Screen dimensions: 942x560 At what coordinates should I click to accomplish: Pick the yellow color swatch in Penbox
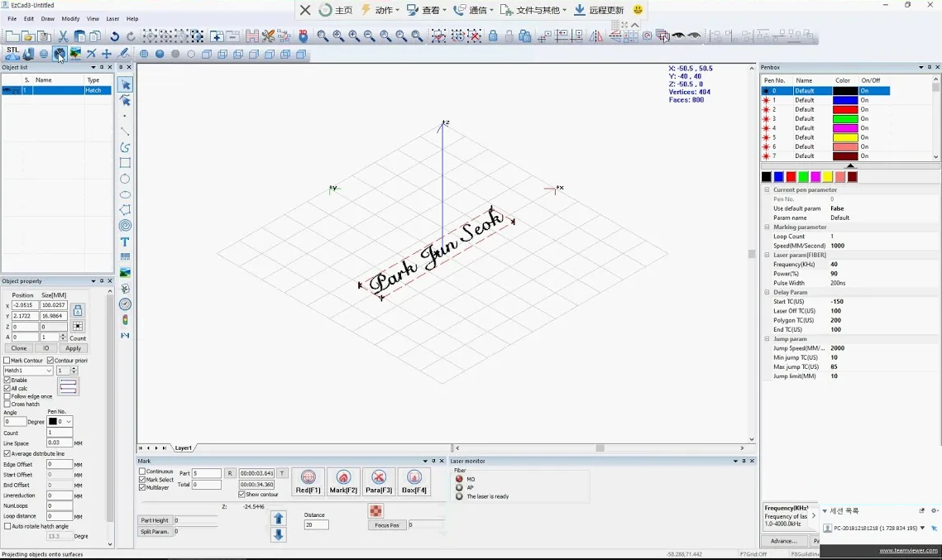click(827, 177)
